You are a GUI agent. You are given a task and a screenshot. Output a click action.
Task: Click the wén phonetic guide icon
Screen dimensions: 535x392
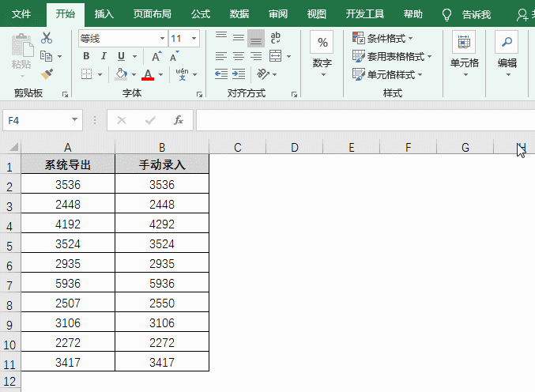[182, 74]
